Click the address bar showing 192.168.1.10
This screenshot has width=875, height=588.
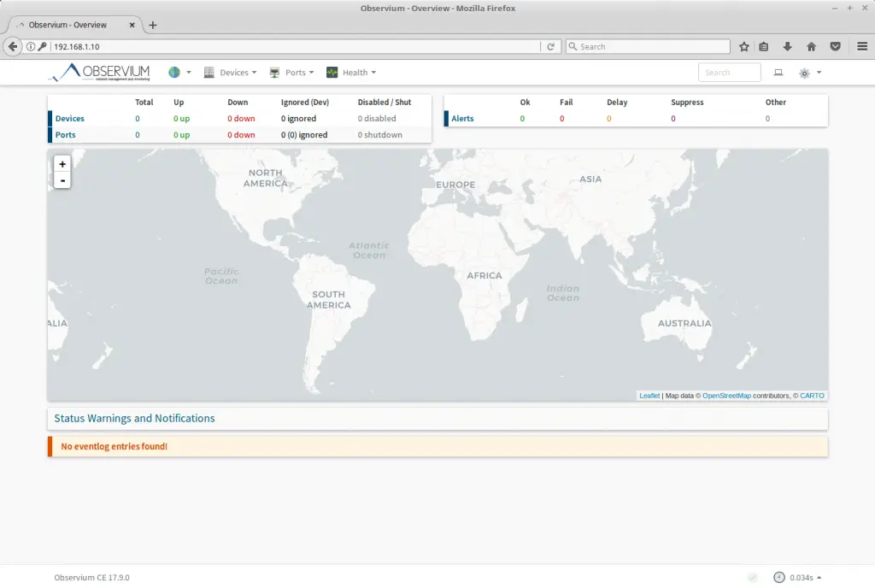(x=296, y=46)
